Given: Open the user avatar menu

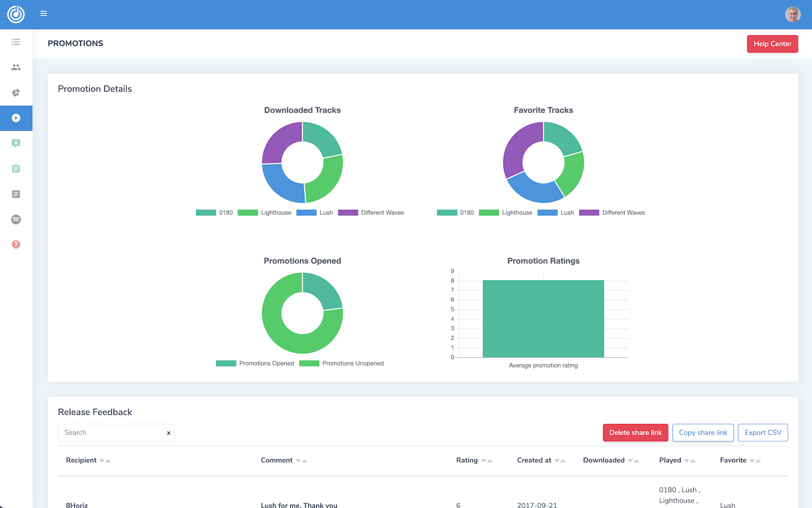Looking at the screenshot, I should (793, 14).
